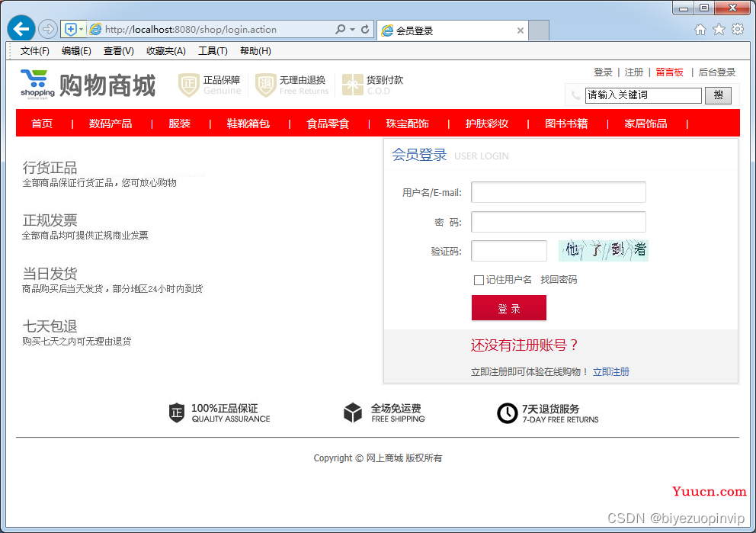Click the 七天包退 heading text

50,326
